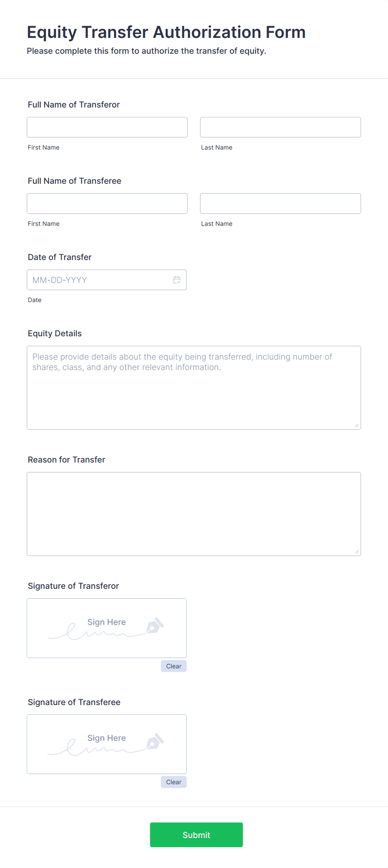Click the pen icon in Transferee signature box
The width and height of the screenshot is (388, 868).
155,741
